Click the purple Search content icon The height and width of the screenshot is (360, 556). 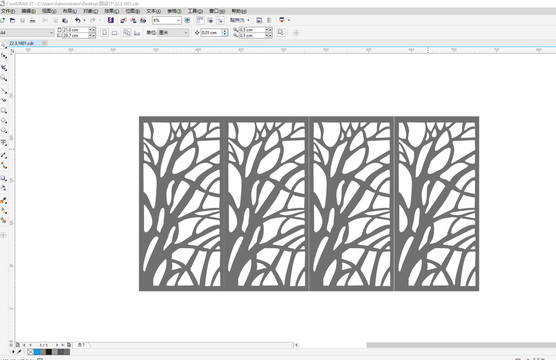point(111,21)
